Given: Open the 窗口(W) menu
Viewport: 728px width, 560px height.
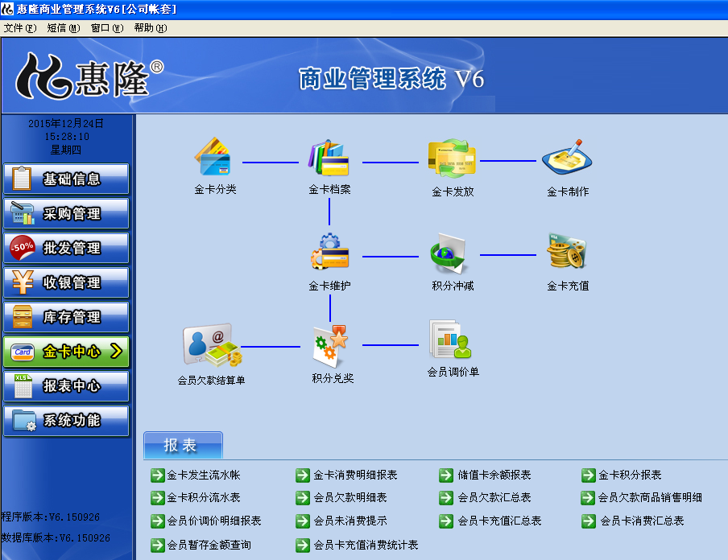Looking at the screenshot, I should [x=107, y=28].
